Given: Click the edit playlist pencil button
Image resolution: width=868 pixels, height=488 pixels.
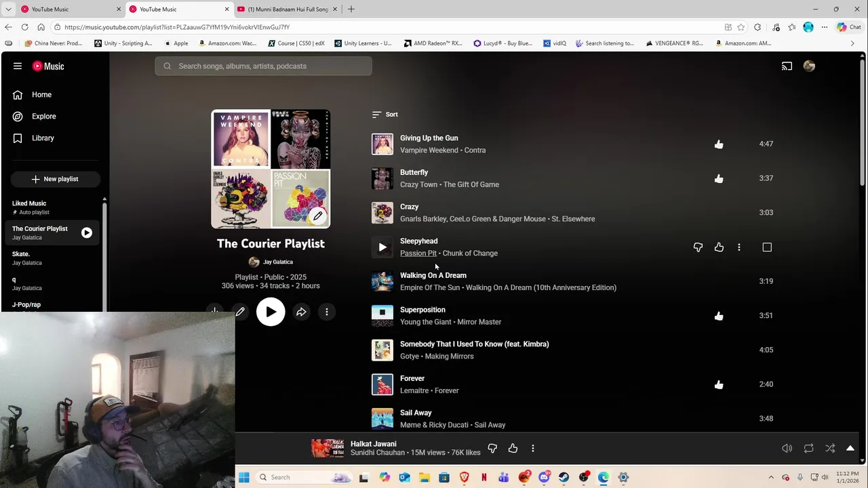Looking at the screenshot, I should click(240, 312).
